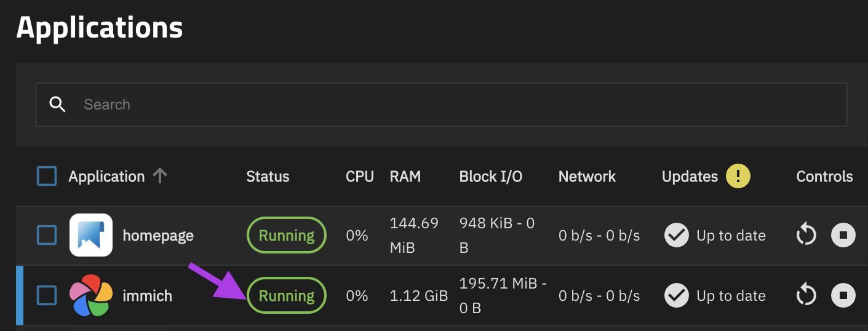This screenshot has height=331, width=868.
Task: Focus the Search applications field
Action: tap(431, 105)
